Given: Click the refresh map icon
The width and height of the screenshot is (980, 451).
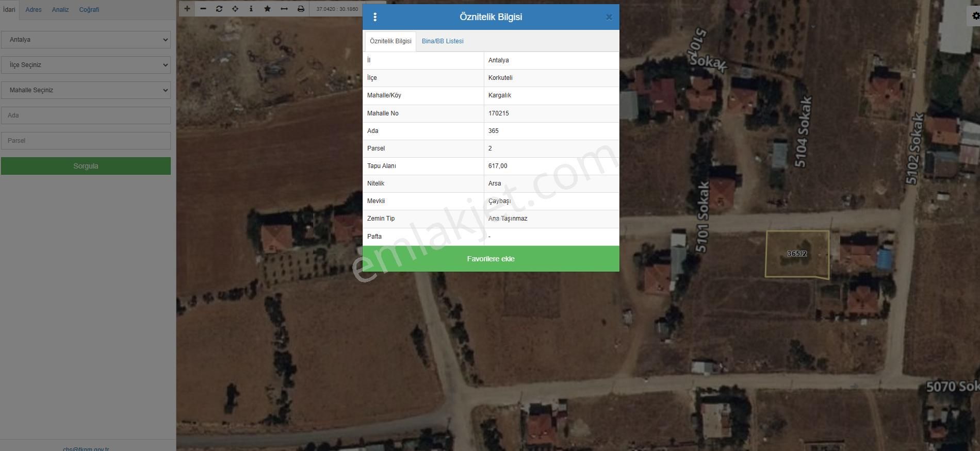Looking at the screenshot, I should [x=219, y=9].
